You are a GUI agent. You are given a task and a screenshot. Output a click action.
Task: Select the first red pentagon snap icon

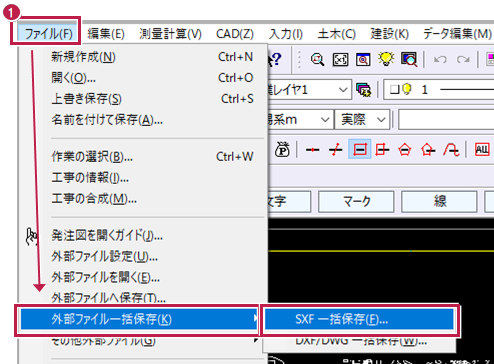click(x=405, y=150)
